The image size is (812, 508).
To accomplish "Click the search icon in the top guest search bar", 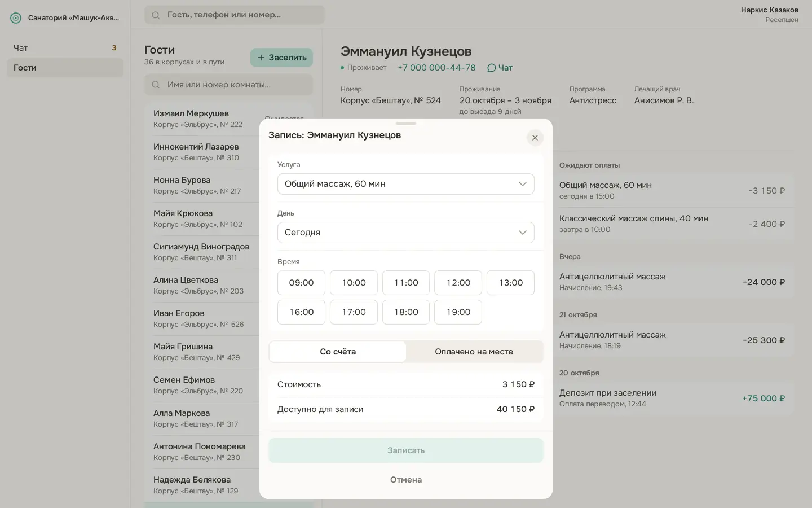I will (156, 15).
